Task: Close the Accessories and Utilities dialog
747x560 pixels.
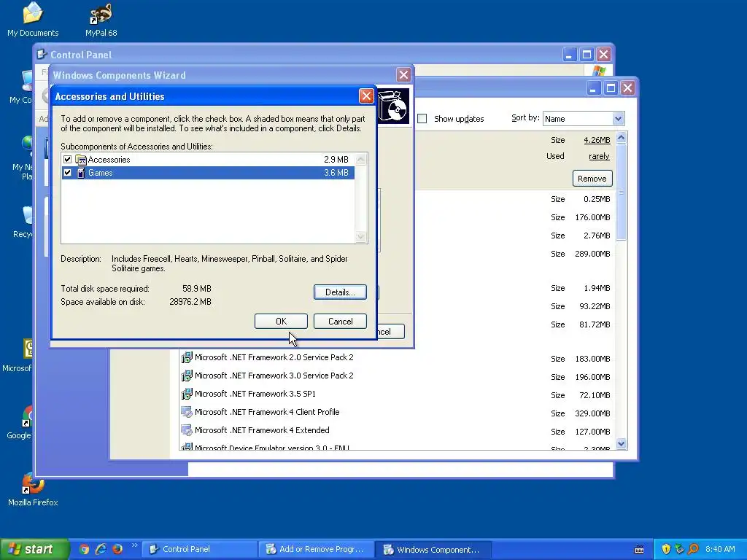Action: (x=366, y=96)
